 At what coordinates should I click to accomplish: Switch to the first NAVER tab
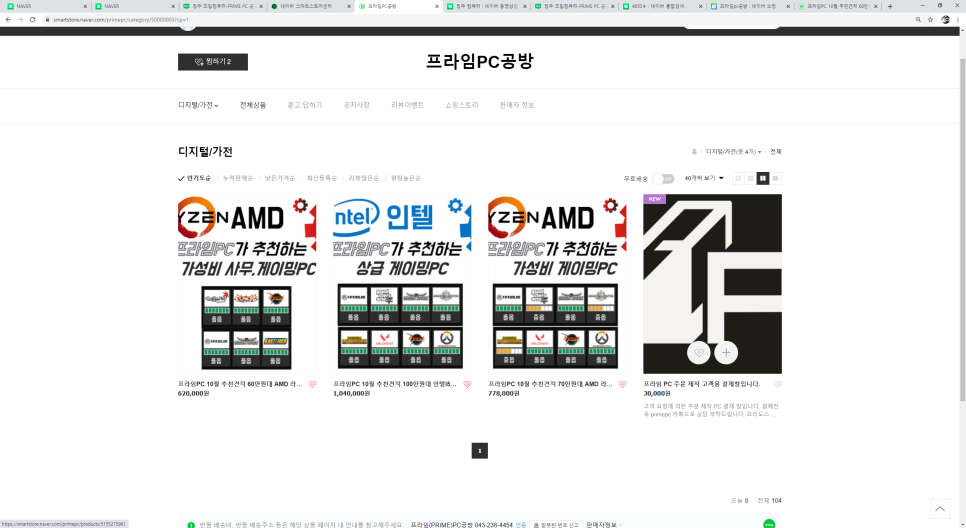click(x=46, y=6)
